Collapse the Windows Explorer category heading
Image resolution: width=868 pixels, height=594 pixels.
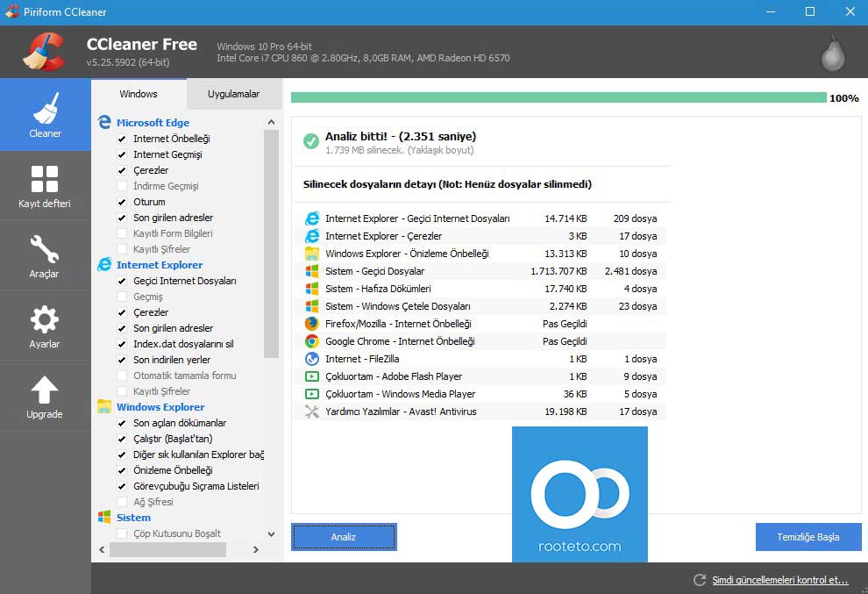(160, 407)
